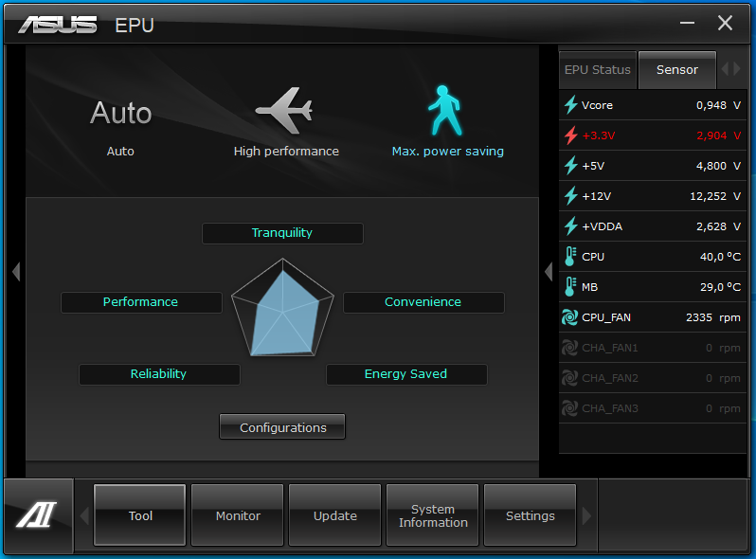Image resolution: width=756 pixels, height=559 pixels.
Task: Open the Tool menu
Action: pyautogui.click(x=140, y=515)
